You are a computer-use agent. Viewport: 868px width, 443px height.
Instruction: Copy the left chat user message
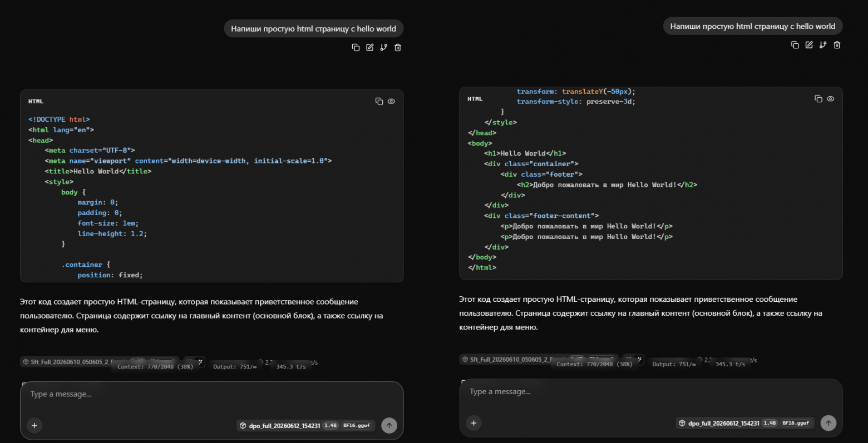pos(356,47)
